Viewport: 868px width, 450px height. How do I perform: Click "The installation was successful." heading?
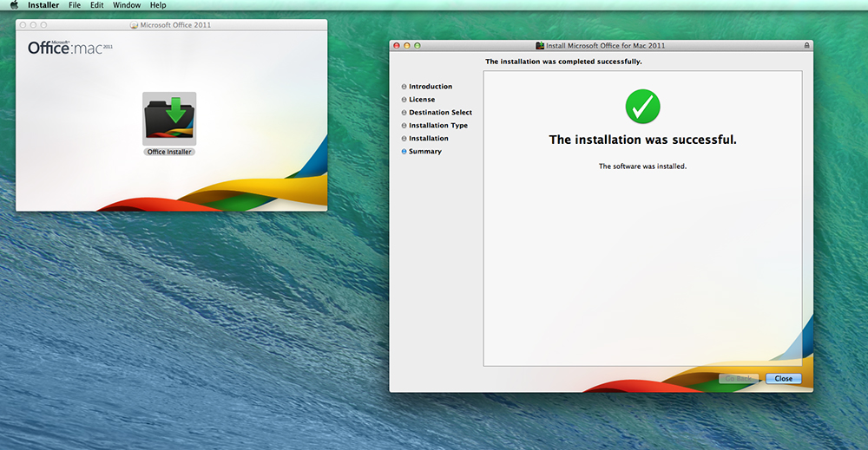coord(642,140)
